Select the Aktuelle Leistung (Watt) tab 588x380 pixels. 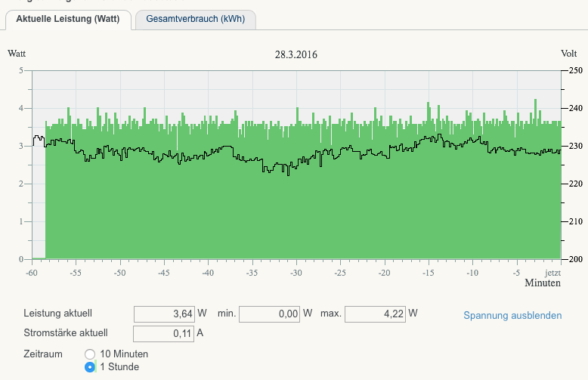coord(68,19)
